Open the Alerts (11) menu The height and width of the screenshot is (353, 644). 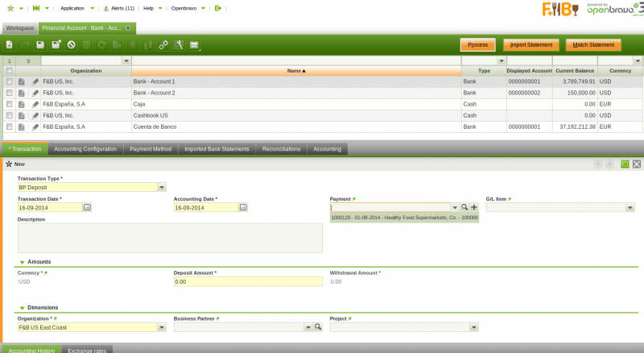[x=118, y=8]
